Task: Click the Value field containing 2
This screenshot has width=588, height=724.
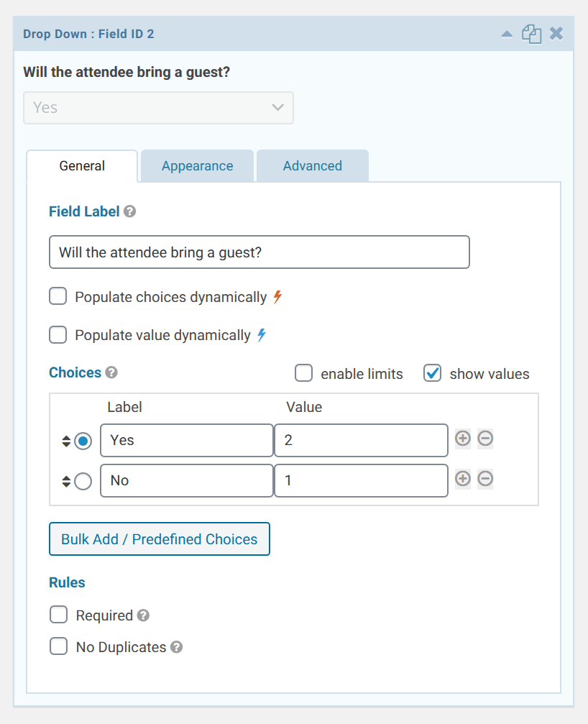Action: pos(361,439)
